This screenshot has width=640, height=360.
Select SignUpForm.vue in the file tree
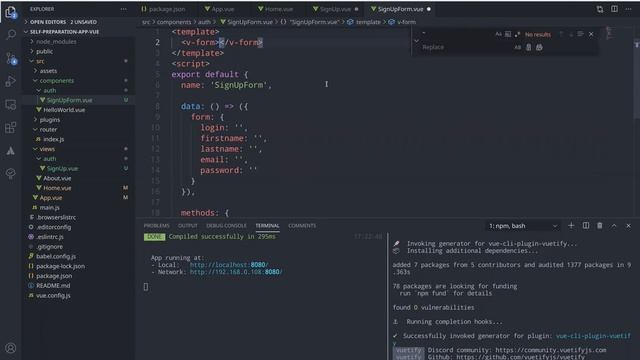pos(69,100)
